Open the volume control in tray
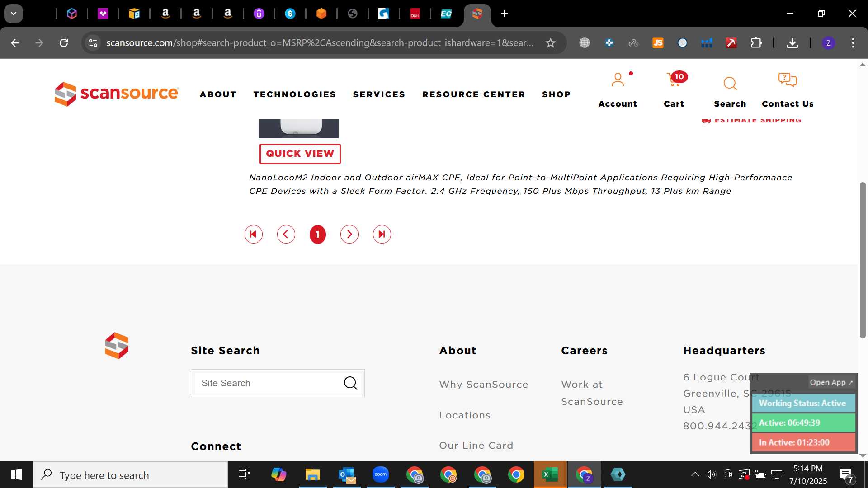868x488 pixels. [x=711, y=474]
